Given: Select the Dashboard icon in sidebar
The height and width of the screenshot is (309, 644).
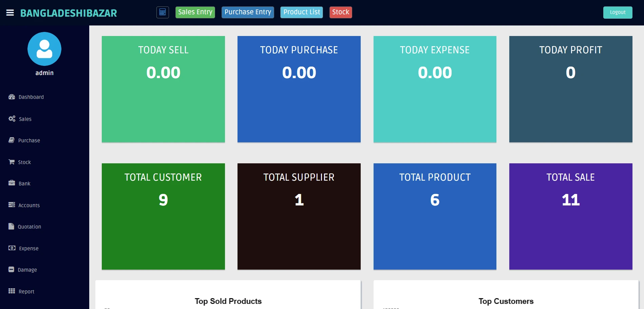Looking at the screenshot, I should (x=12, y=97).
